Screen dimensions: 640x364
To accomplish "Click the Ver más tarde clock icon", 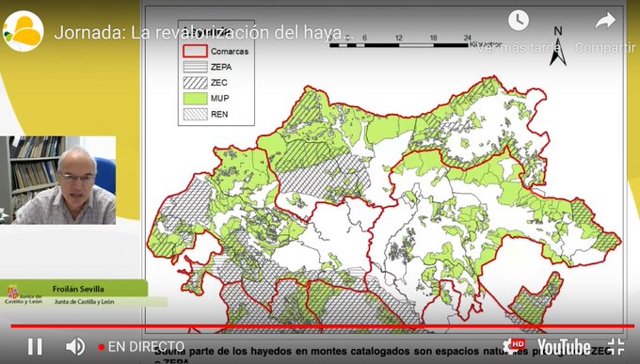I will click(x=519, y=20).
